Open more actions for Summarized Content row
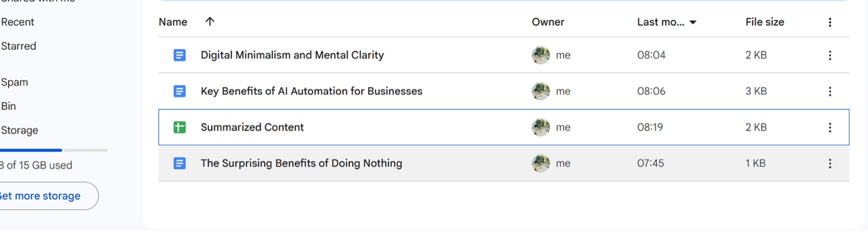Image resolution: width=868 pixels, height=231 pixels. click(829, 127)
